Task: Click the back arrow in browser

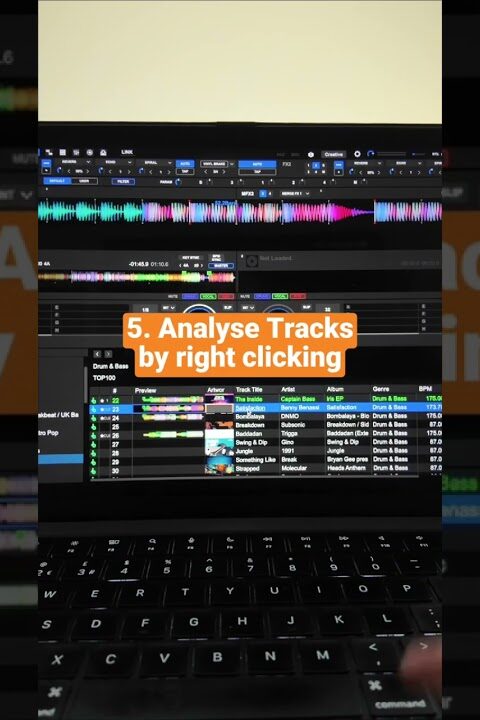Action: coord(97,354)
